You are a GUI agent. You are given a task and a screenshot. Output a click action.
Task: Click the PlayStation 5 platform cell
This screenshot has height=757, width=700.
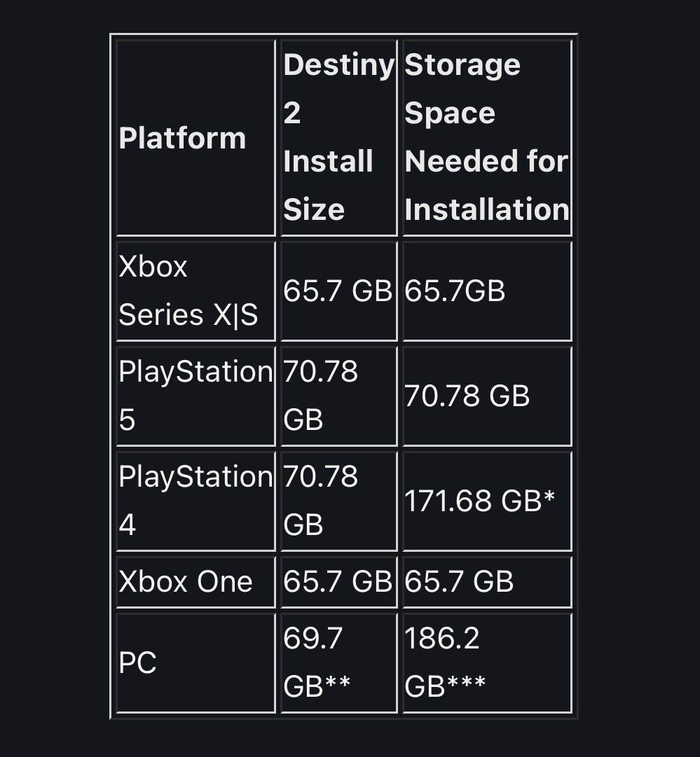195,396
